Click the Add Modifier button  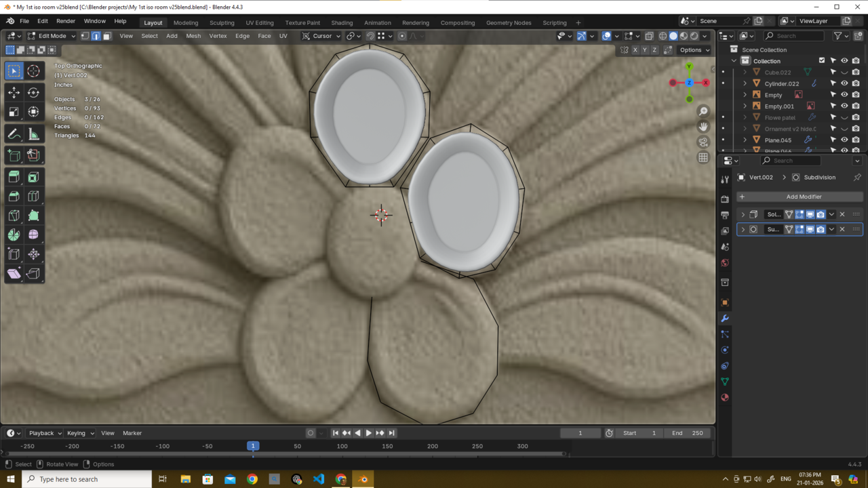point(804,197)
